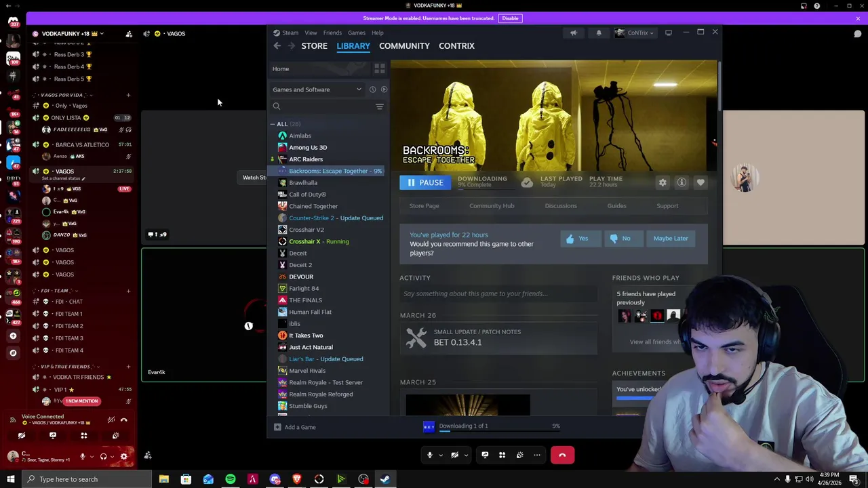Open Backrooms game settings gear

point(663,182)
